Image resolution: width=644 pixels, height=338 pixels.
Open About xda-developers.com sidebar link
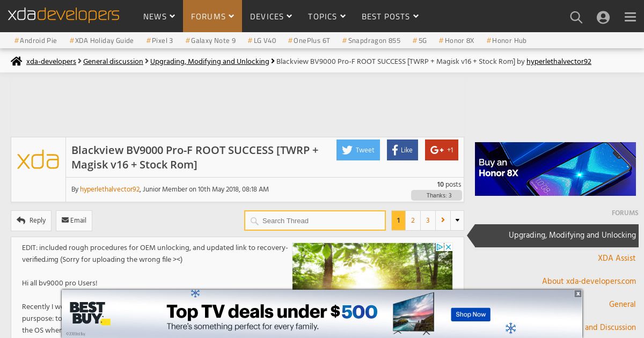589,281
